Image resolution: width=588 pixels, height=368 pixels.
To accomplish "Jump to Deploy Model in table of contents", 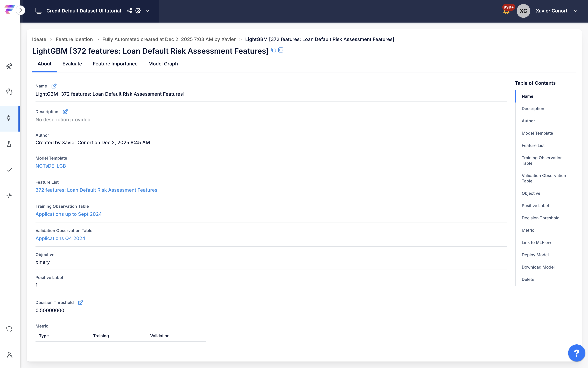I will (535, 255).
